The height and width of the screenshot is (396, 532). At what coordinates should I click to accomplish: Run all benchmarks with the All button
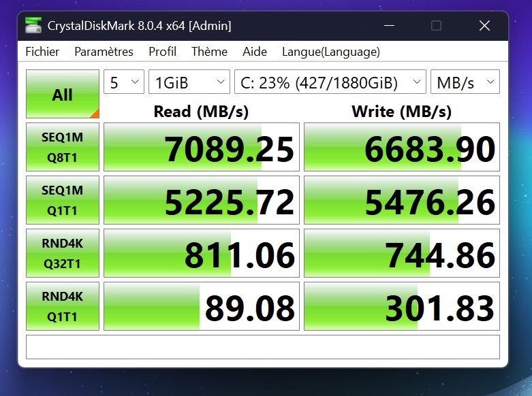pos(63,94)
